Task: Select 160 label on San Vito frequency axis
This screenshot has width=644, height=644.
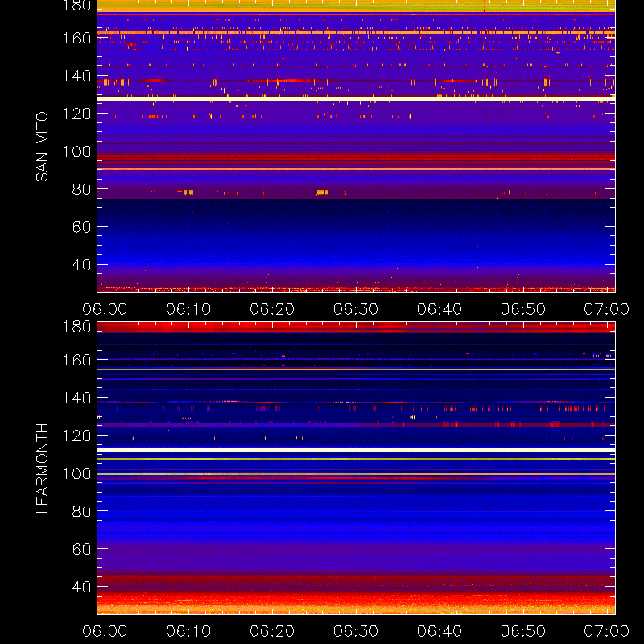Action: point(76,38)
